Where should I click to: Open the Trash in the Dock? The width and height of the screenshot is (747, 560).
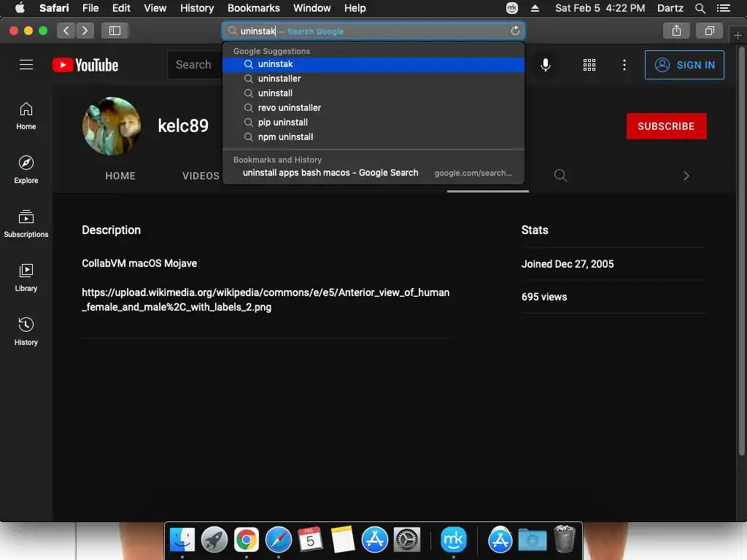(565, 539)
